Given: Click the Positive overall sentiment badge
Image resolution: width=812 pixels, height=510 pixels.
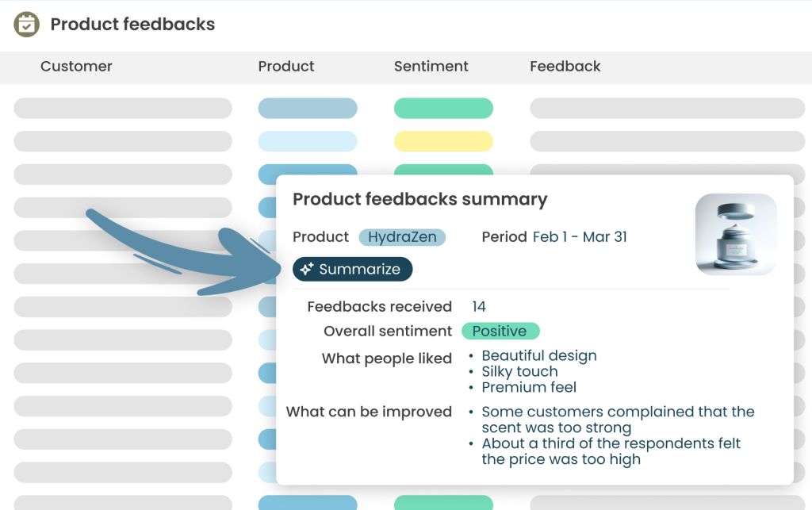Looking at the screenshot, I should (x=499, y=332).
